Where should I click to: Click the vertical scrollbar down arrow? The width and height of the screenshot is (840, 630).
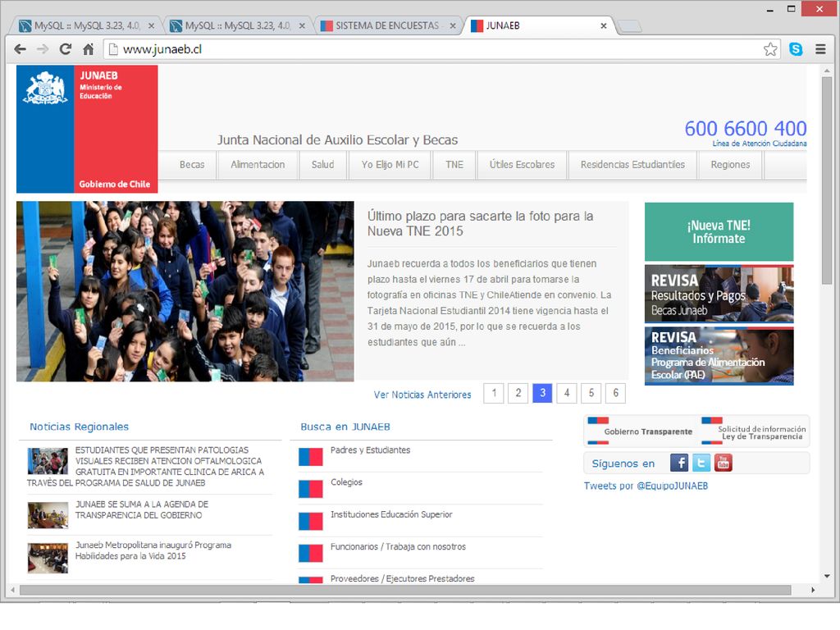coord(827,577)
